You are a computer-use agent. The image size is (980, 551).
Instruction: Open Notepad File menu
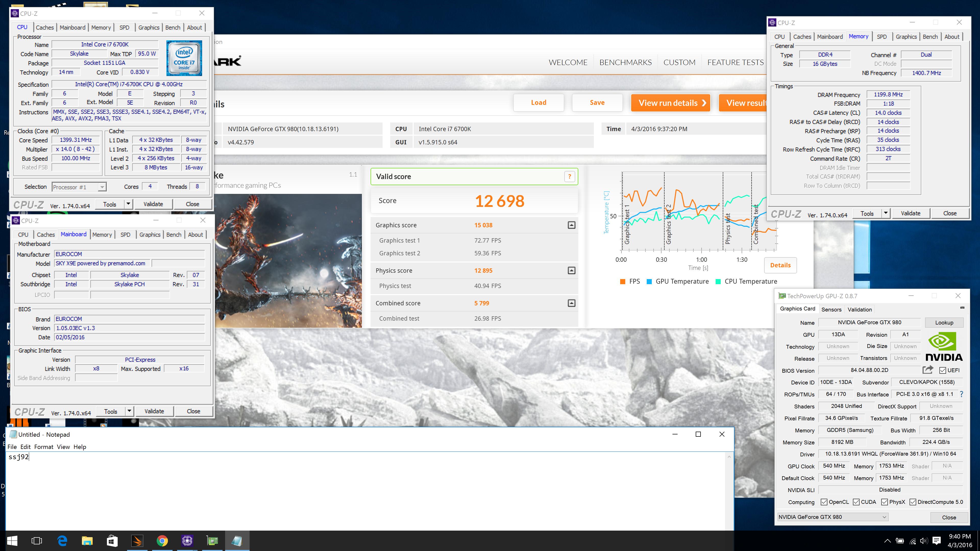click(12, 447)
